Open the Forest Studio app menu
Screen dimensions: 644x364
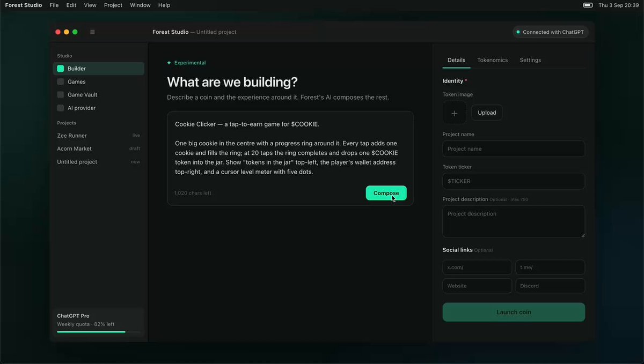[x=24, y=5]
